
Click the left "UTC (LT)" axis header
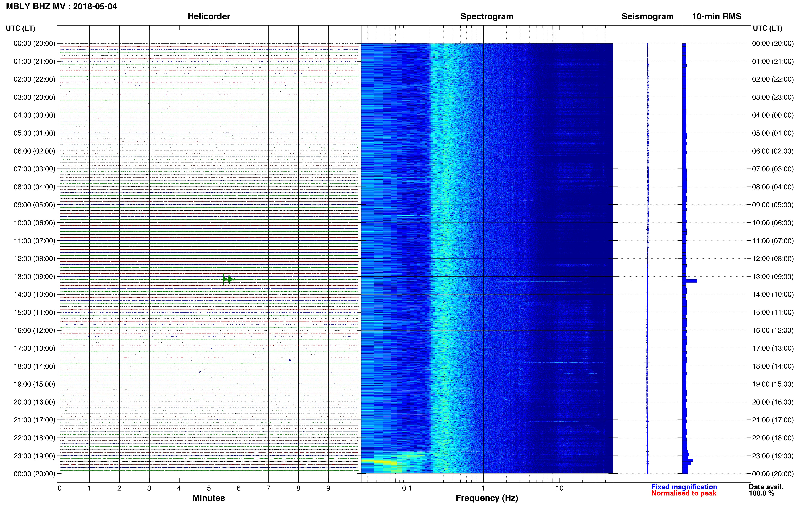21,28
